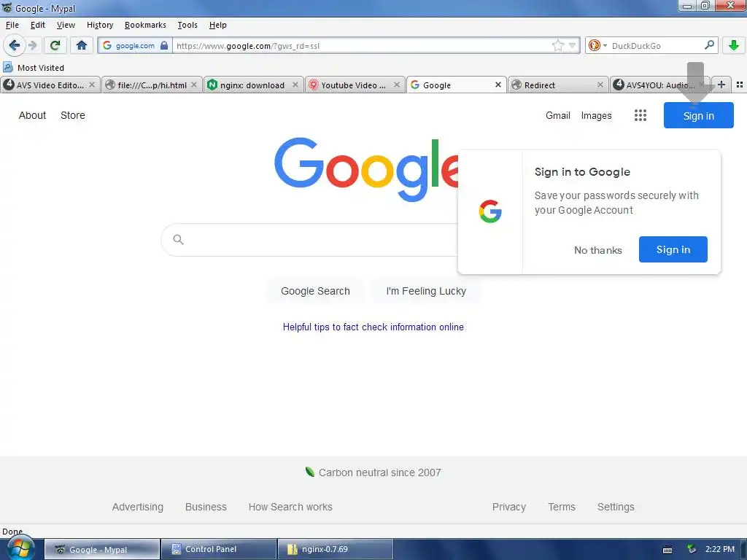747x560 pixels.
Task: Open the Store link
Action: click(73, 115)
